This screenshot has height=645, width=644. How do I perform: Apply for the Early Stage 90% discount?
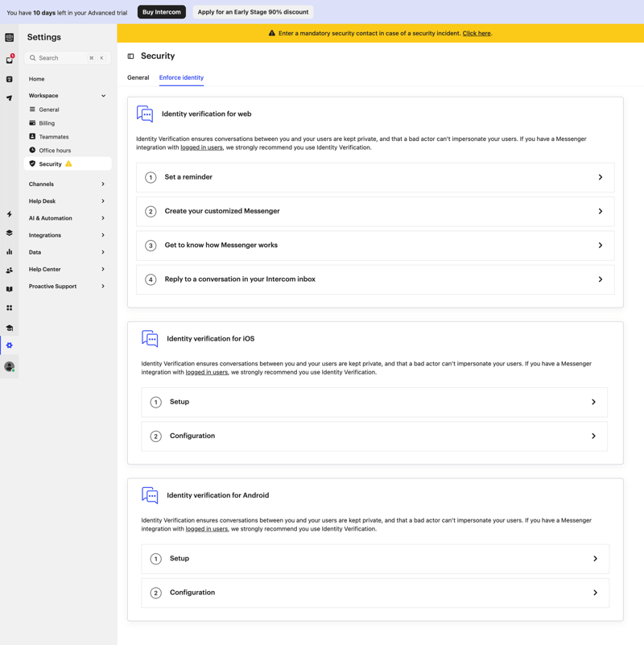(x=252, y=12)
